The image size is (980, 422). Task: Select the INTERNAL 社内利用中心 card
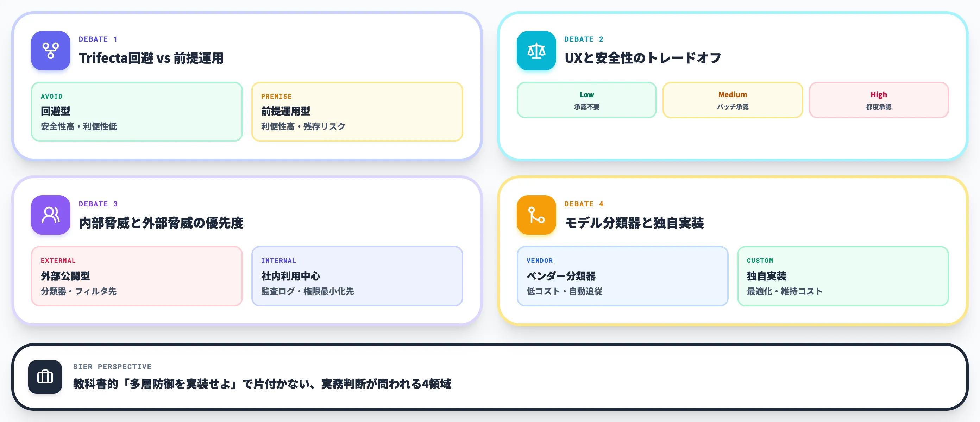pyautogui.click(x=357, y=276)
